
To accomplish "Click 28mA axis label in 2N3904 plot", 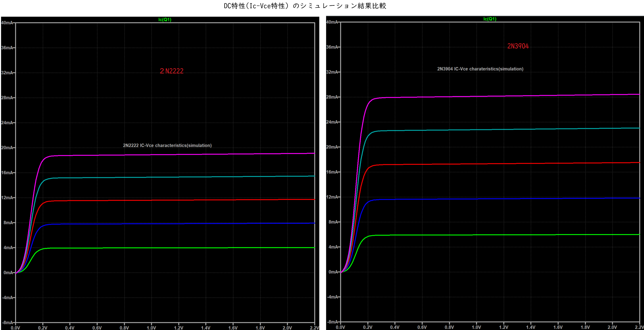I will [332, 97].
